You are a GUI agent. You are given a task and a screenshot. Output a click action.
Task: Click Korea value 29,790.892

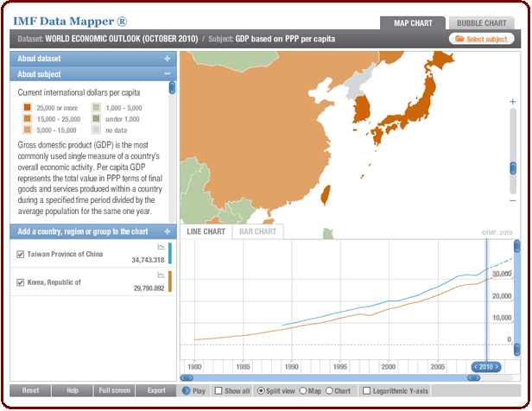point(149,288)
